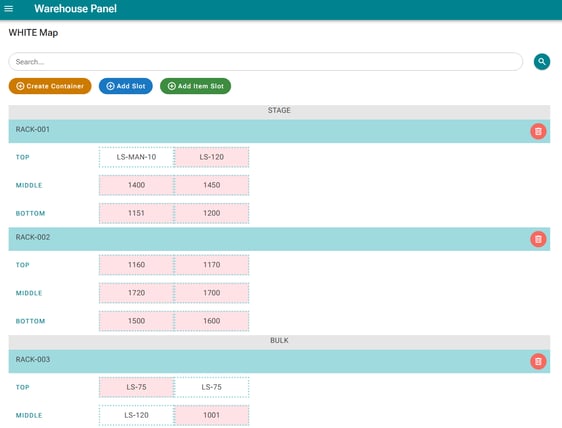Viewport: 562px width, 428px height.
Task: Select slot 1001
Action: [211, 415]
